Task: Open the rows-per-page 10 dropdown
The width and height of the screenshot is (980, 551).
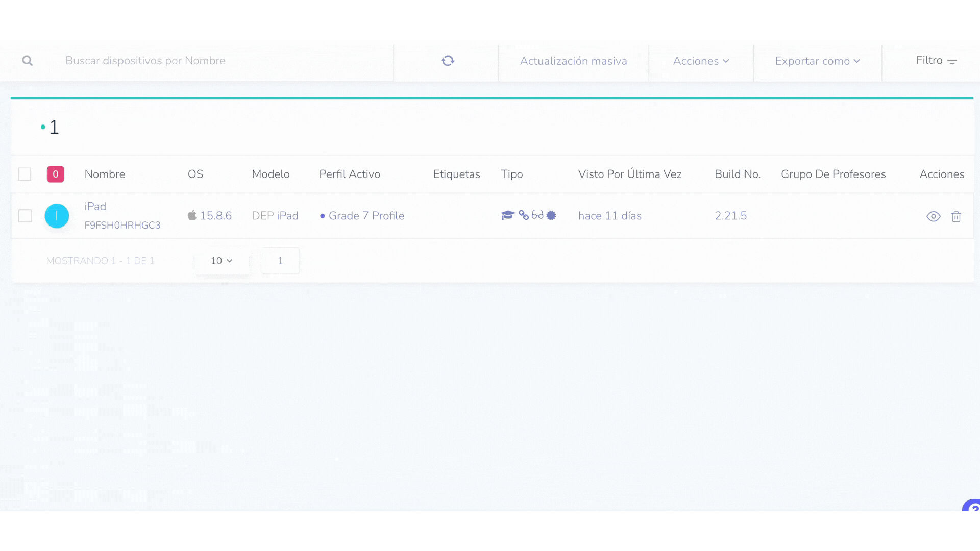Action: (x=222, y=261)
